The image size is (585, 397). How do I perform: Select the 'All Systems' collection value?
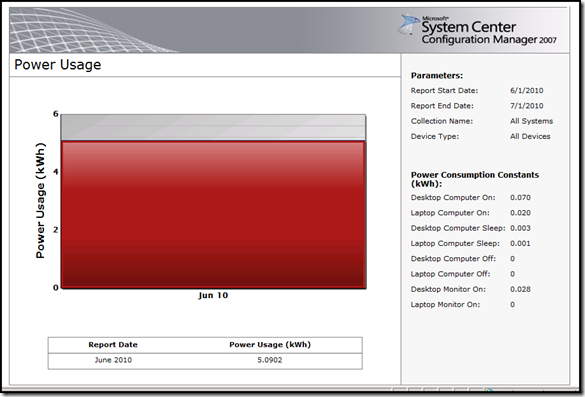point(532,121)
